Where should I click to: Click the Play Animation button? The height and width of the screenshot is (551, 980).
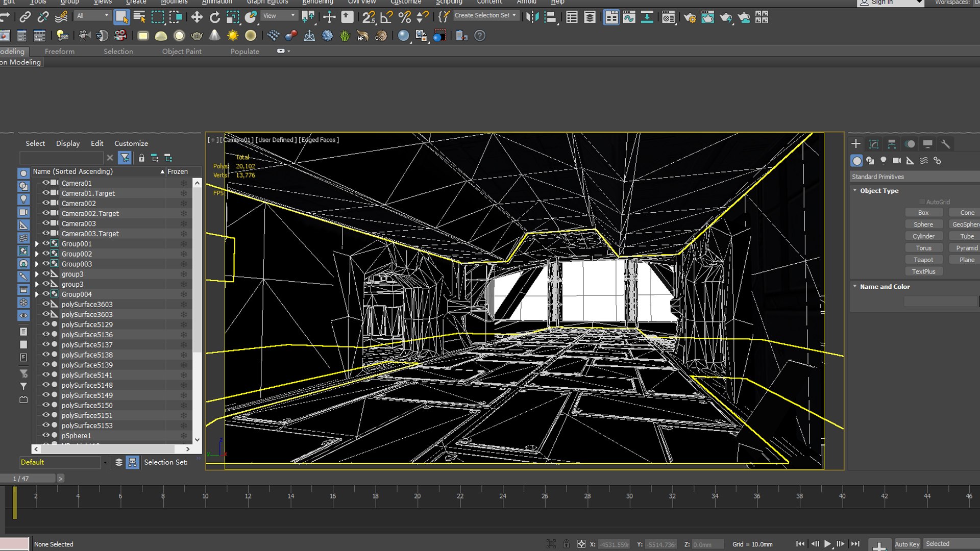click(827, 544)
